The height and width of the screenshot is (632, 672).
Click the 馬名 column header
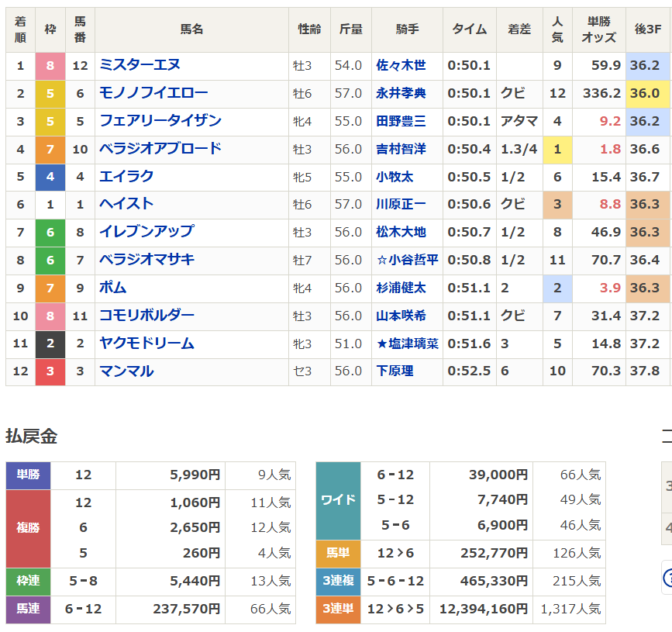click(191, 29)
